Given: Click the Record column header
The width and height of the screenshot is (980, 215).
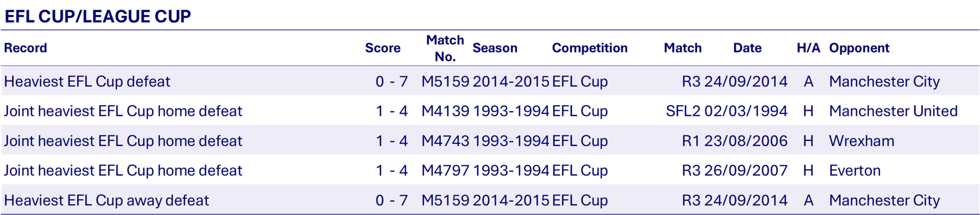Looking at the screenshot, I should [x=26, y=48].
